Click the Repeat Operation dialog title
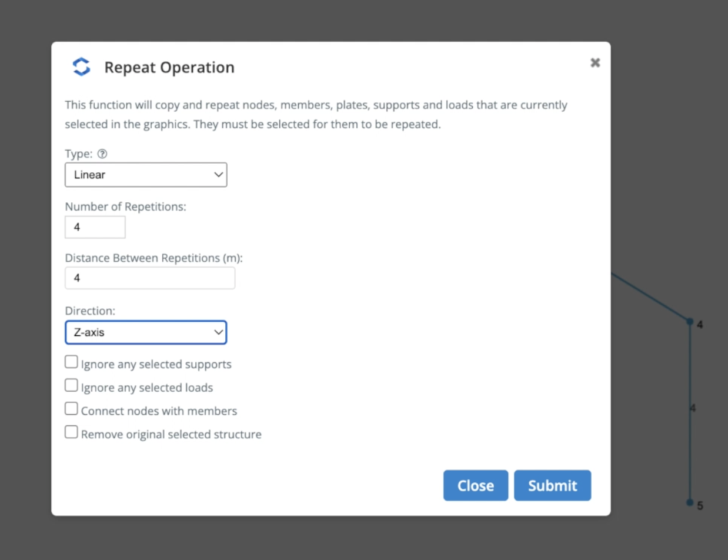This screenshot has width=728, height=560. (169, 68)
